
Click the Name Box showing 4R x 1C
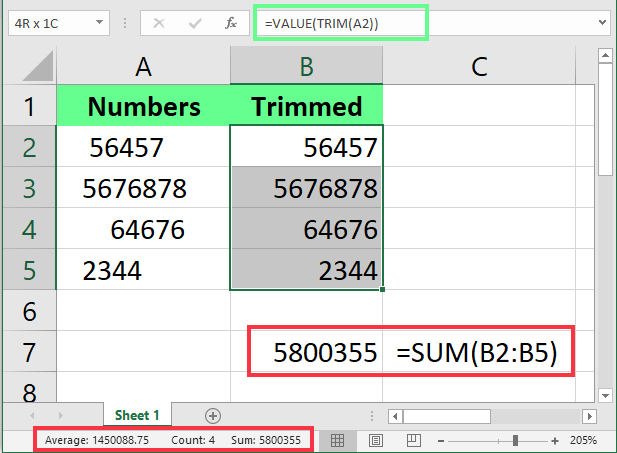tap(59, 23)
